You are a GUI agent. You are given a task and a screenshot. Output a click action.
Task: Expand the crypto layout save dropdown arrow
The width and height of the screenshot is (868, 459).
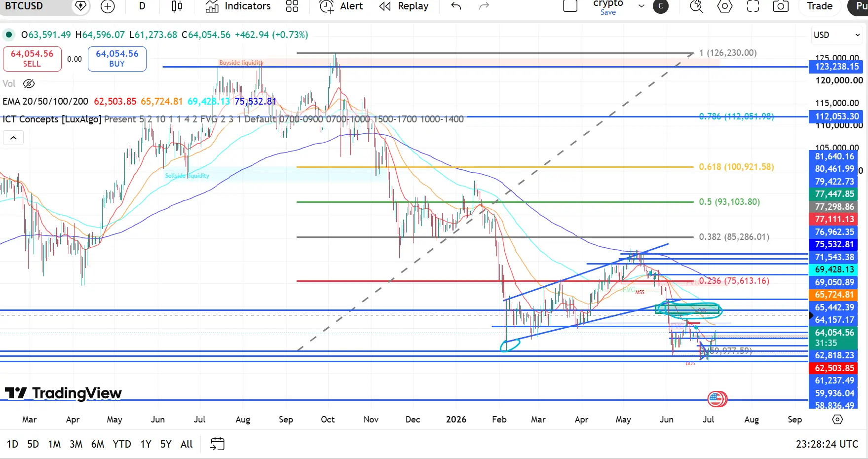point(641,6)
